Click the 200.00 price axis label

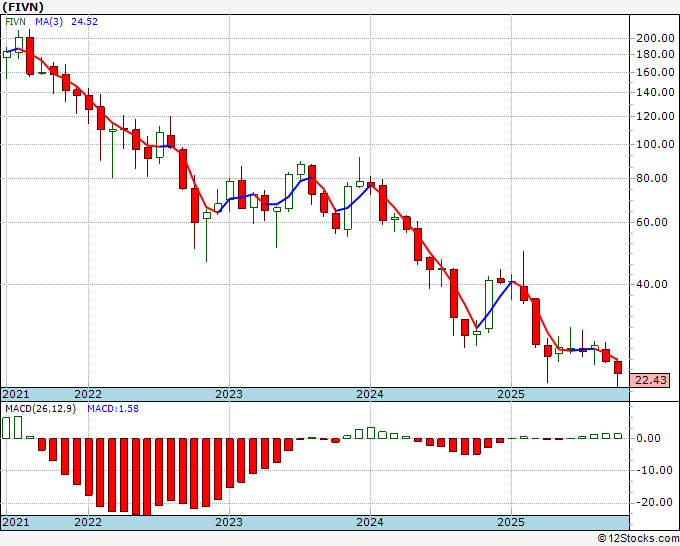click(x=655, y=38)
